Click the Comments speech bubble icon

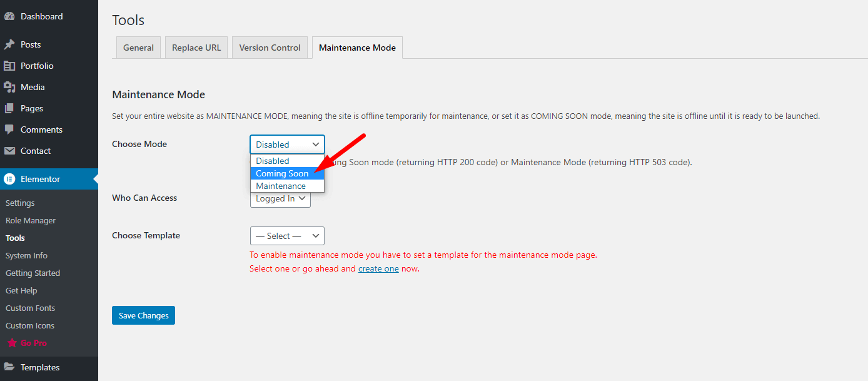point(9,130)
